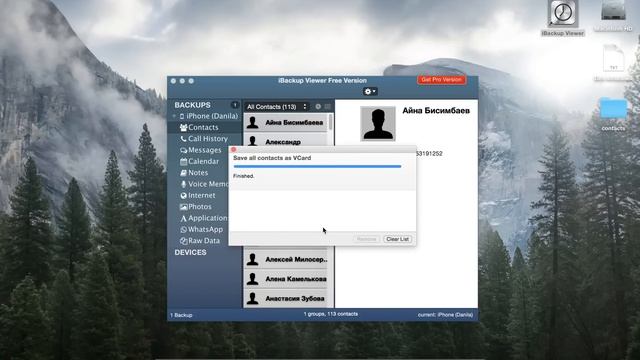Open Notes in the sidebar
The image size is (640, 360).
(x=194, y=173)
